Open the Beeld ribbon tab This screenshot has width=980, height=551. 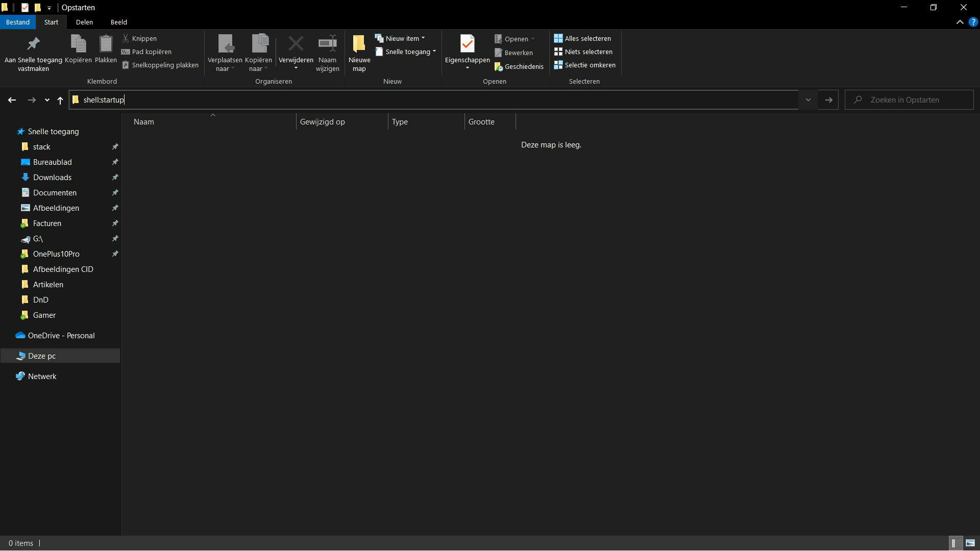tap(118, 22)
